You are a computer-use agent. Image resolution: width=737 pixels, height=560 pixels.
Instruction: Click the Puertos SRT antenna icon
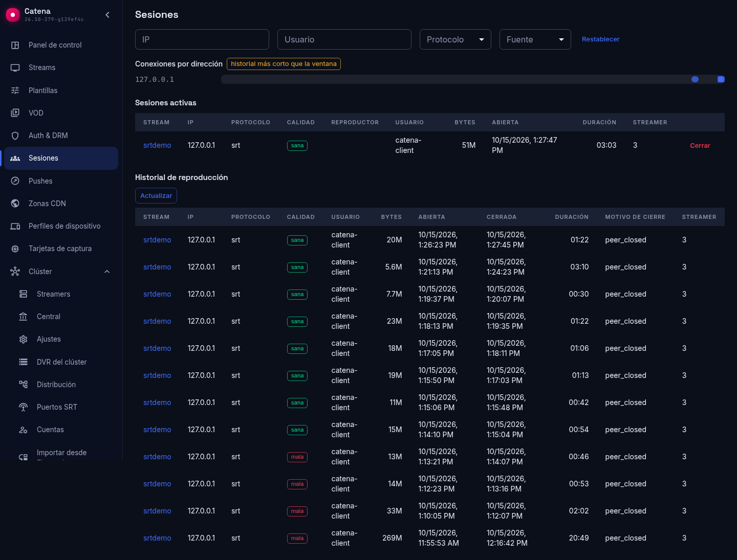[x=24, y=407]
